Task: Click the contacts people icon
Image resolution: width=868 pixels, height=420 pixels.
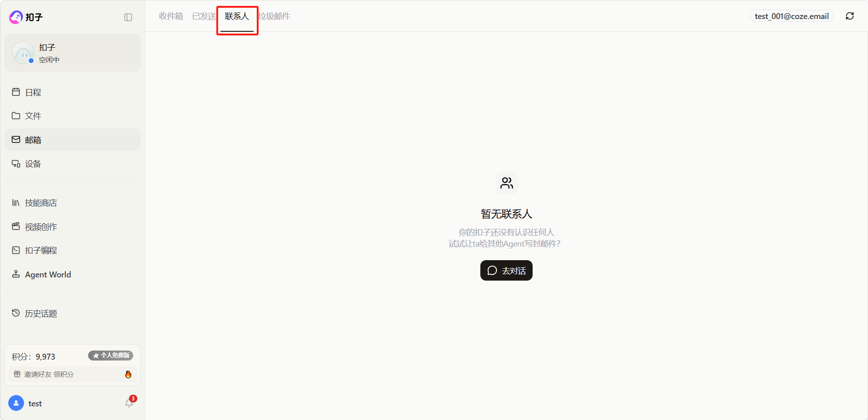Action: [x=507, y=183]
